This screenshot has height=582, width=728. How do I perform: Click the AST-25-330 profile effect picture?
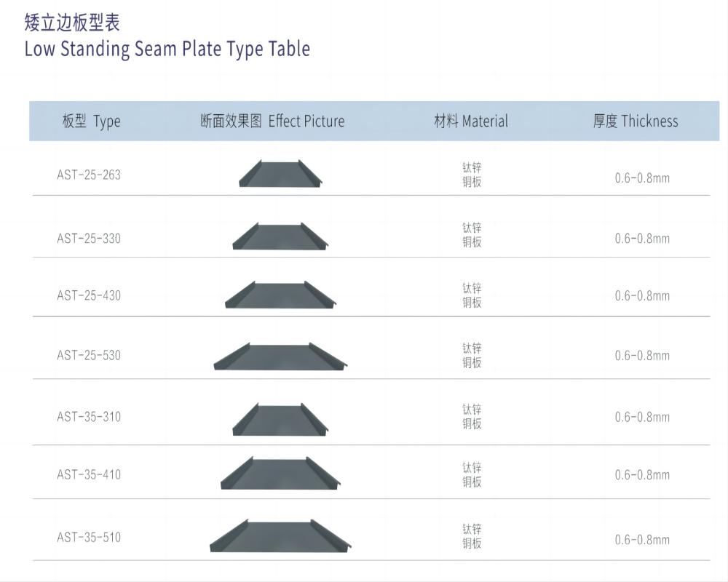(280, 236)
